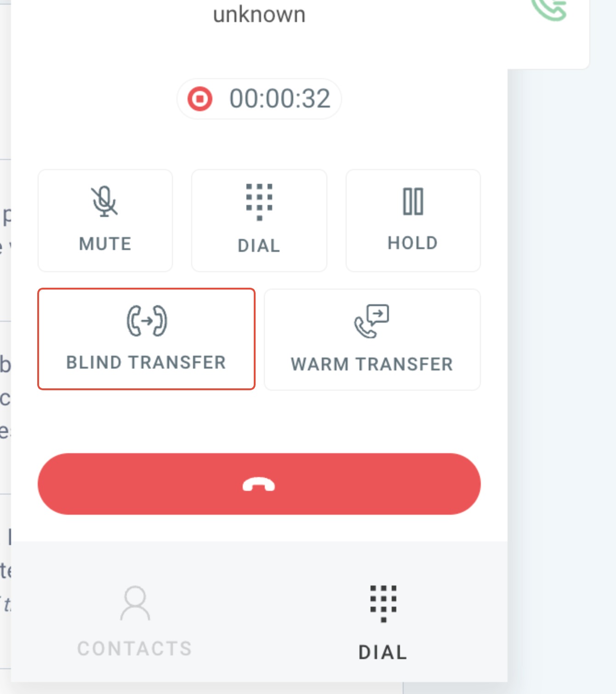The height and width of the screenshot is (694, 616).
Task: End the call with the red button
Action: [x=259, y=484]
